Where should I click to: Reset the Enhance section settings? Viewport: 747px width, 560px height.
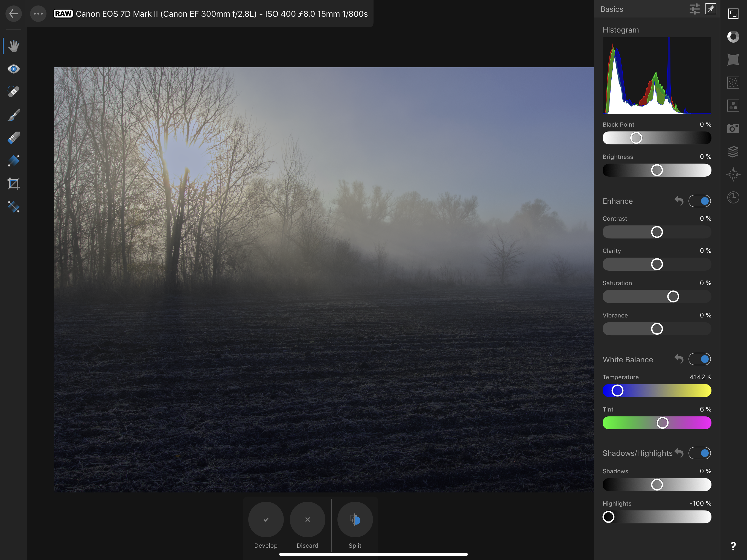679,201
